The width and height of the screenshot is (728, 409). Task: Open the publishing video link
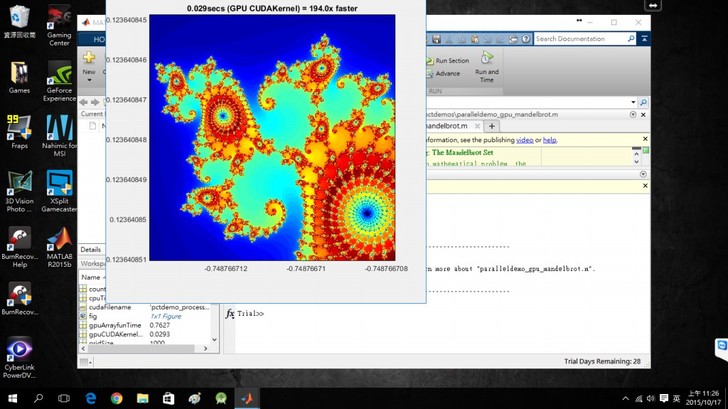pyautogui.click(x=524, y=140)
